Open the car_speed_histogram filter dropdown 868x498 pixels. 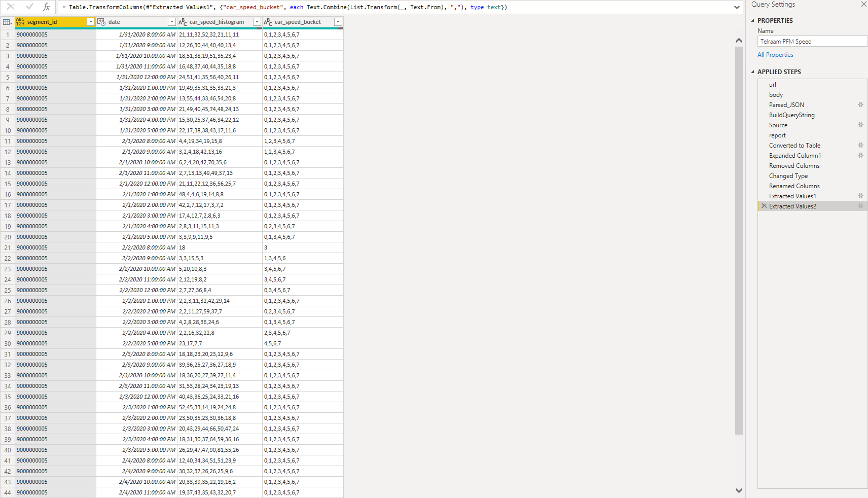(257, 22)
